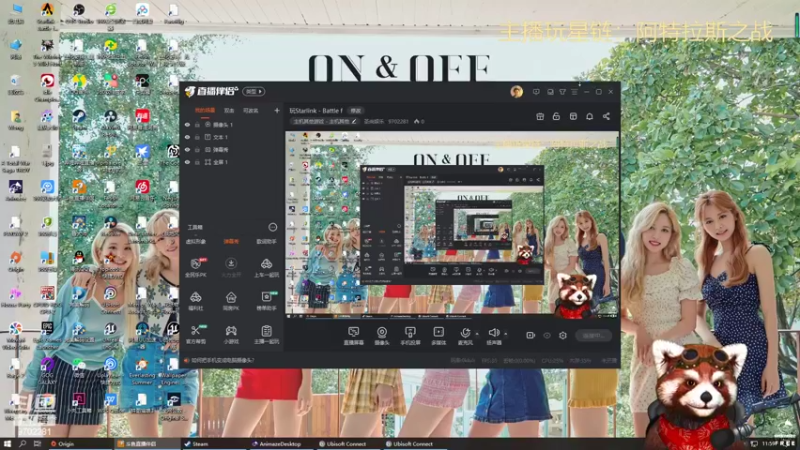Open the Wallpaper Engine desktop shortcut
Viewport: 800px width, 450px height.
coord(172,372)
